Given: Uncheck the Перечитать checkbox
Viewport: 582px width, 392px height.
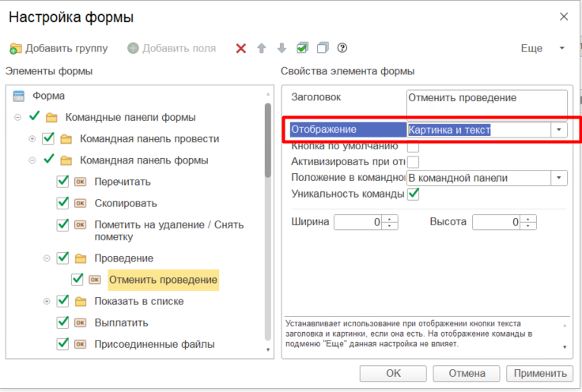Looking at the screenshot, I should 63,182.
